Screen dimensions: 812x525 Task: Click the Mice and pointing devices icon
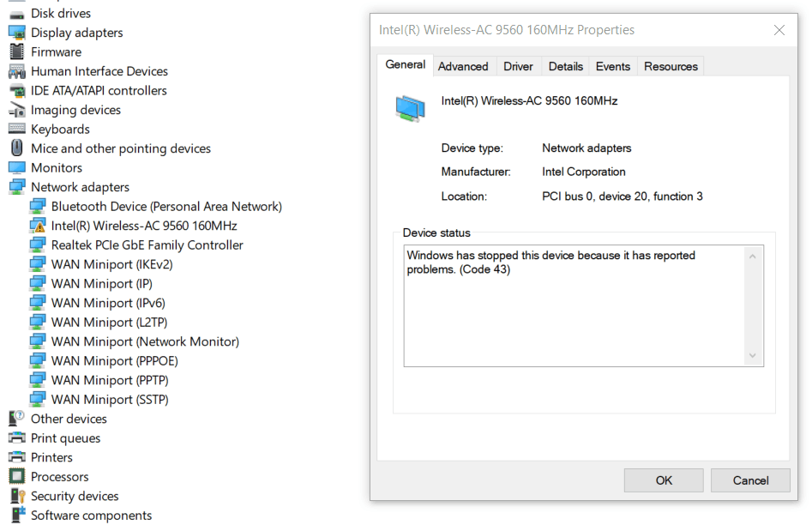click(16, 148)
